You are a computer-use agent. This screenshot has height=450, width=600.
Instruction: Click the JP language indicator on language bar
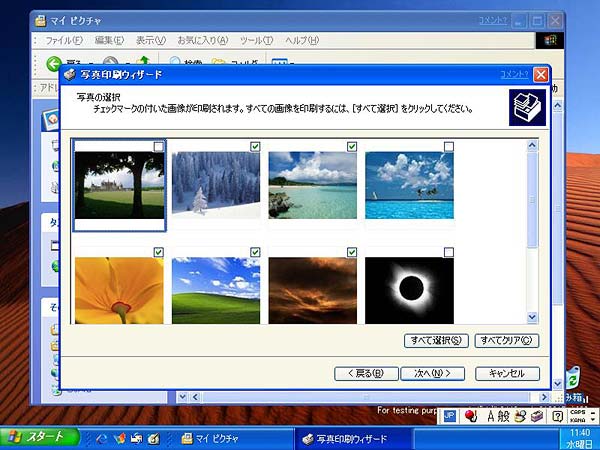[450, 416]
